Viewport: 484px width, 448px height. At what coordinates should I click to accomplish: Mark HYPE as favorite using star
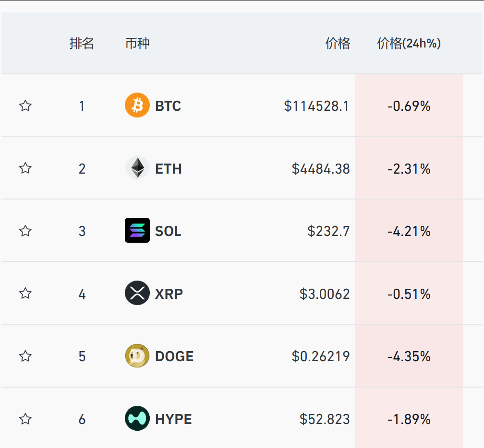point(25,419)
